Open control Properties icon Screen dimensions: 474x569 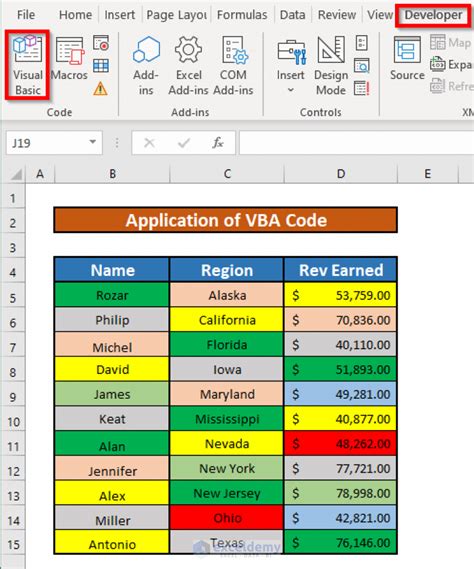coord(361,43)
